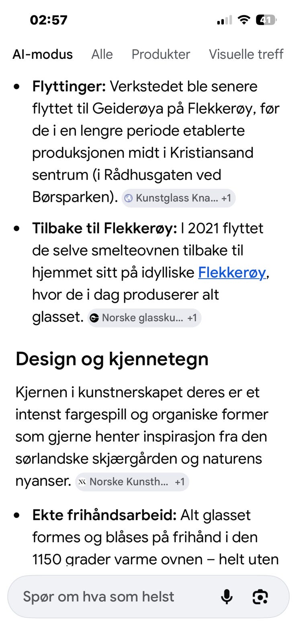
Task: Open Google Lens camera search icon
Action: (x=260, y=597)
